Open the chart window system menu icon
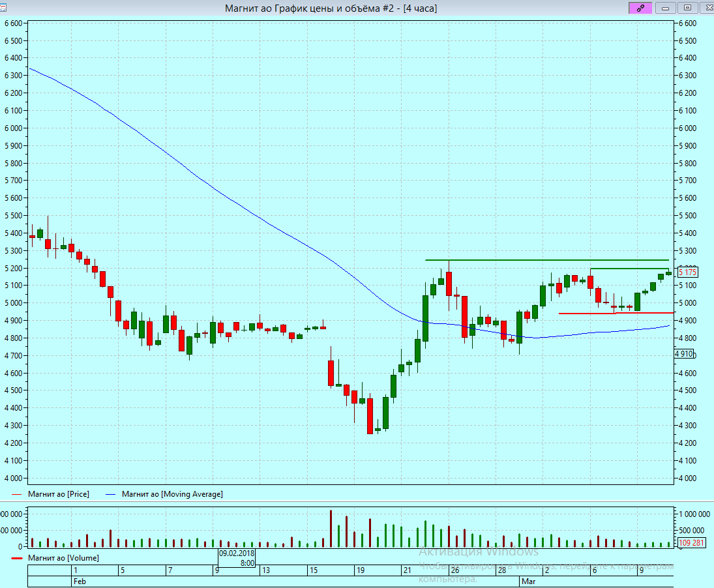The width and height of the screenshot is (714, 588). tap(3, 8)
